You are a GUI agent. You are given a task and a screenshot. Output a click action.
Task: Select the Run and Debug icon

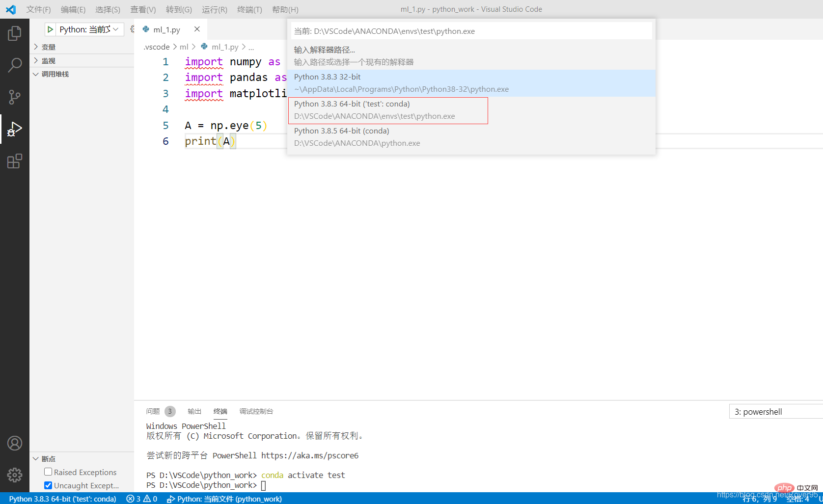click(15, 129)
